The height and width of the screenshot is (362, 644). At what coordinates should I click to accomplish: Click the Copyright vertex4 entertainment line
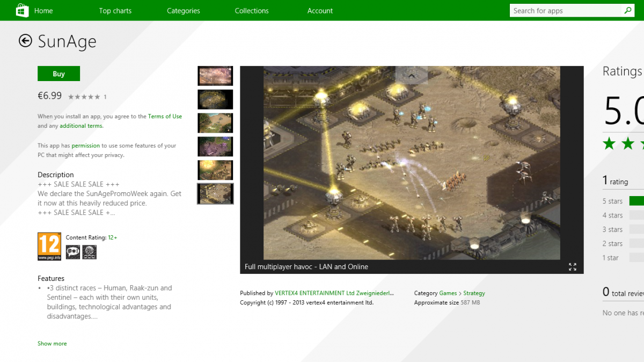[306, 302]
